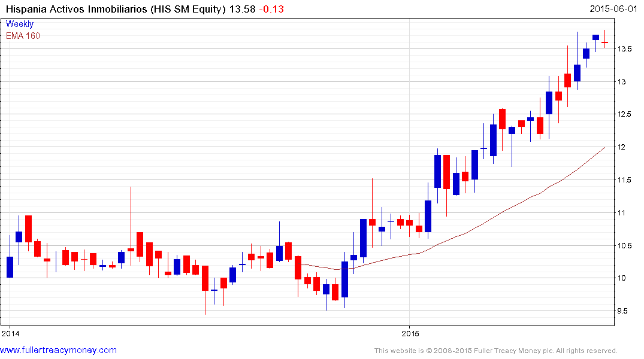Click the 13 y-axis price label
The height and width of the screenshot is (359, 644).
click(x=622, y=81)
